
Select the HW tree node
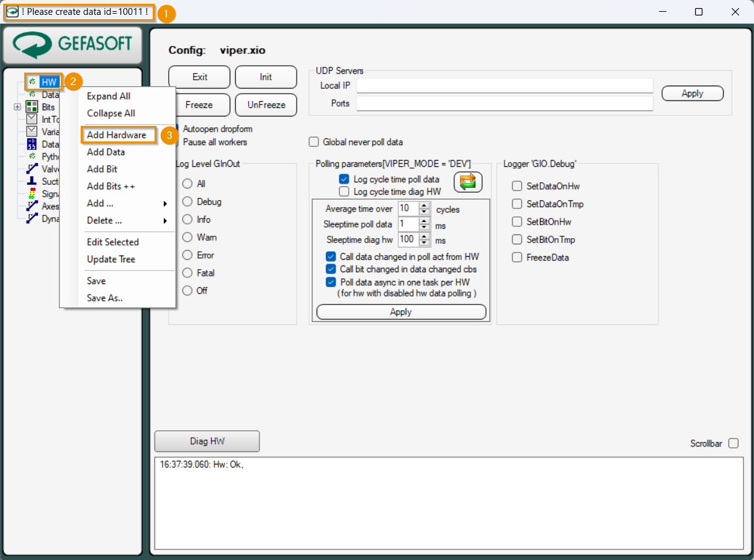(x=49, y=82)
